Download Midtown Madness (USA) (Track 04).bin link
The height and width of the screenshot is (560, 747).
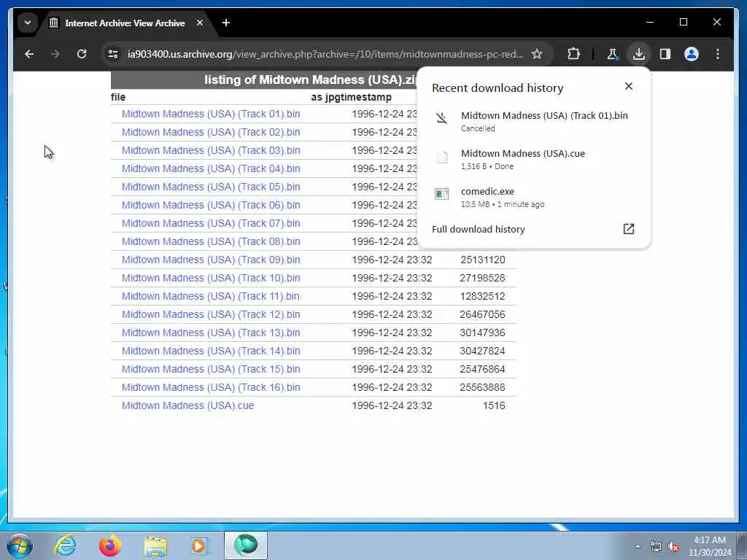pyautogui.click(x=211, y=168)
